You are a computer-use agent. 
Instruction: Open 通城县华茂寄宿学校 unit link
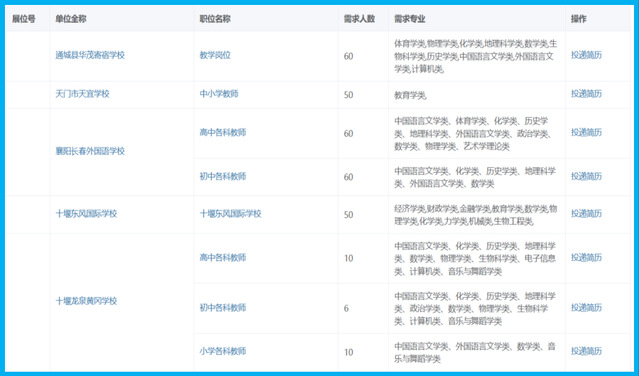coord(90,55)
